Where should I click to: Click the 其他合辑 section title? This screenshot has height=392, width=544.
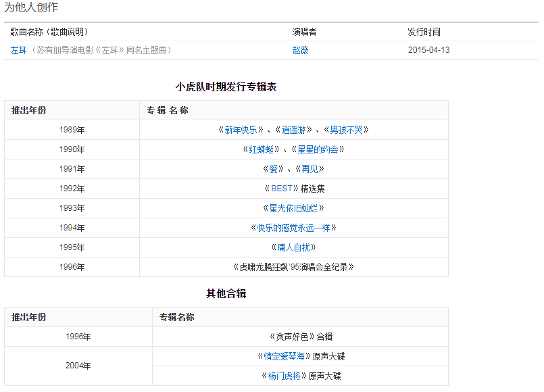click(x=226, y=293)
